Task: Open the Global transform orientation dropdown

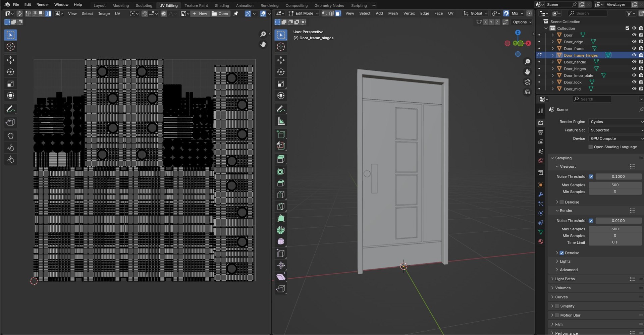Action: (476, 13)
